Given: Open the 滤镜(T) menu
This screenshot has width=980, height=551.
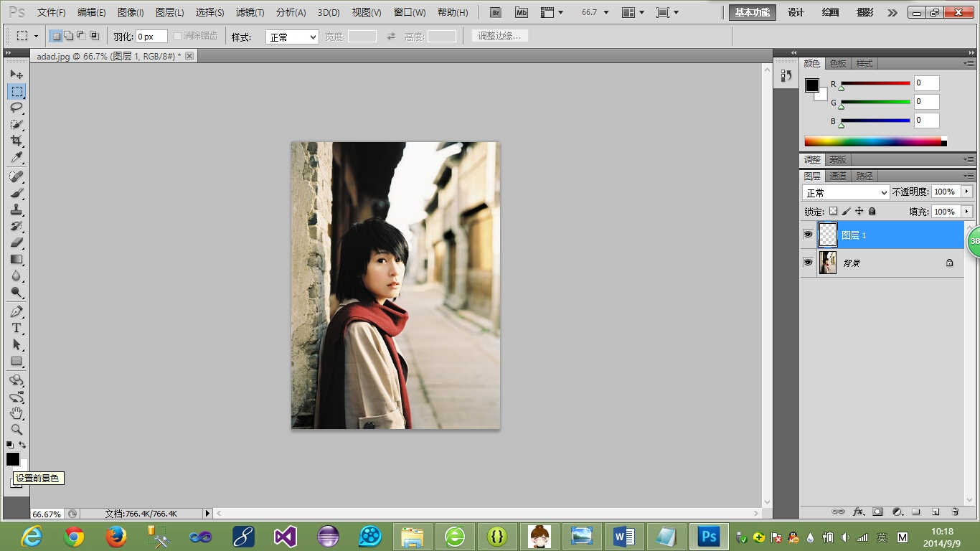Looking at the screenshot, I should click(250, 13).
